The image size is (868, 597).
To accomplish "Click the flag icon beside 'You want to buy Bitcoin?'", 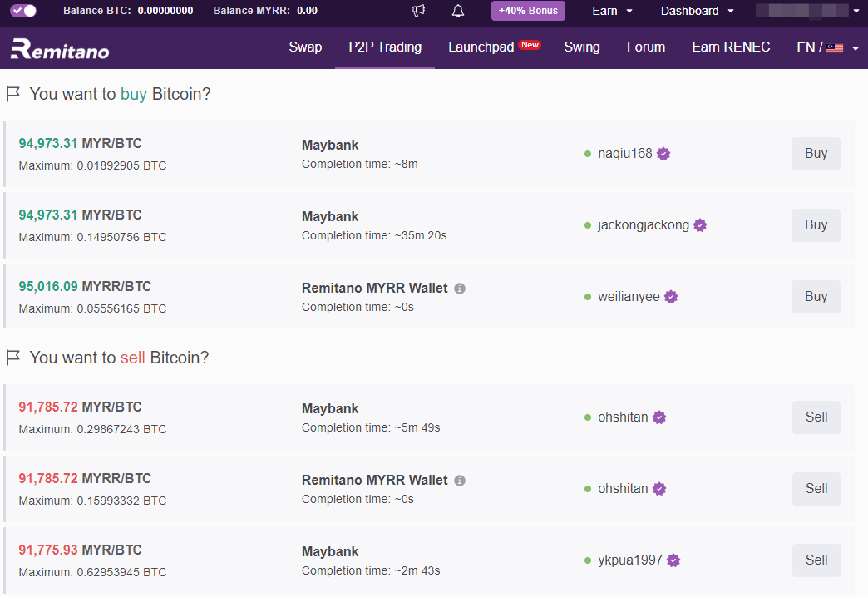I will (x=13, y=94).
